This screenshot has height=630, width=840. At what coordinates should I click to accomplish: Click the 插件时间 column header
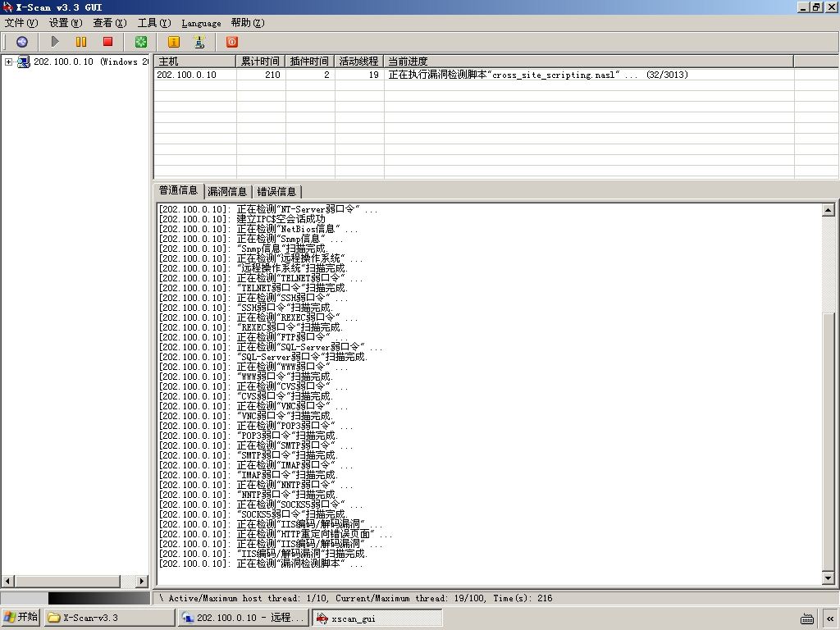(x=309, y=62)
